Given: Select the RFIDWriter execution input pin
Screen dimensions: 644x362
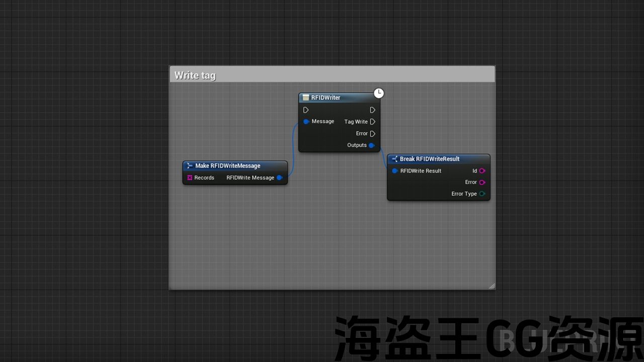Looking at the screenshot, I should click(x=306, y=110).
